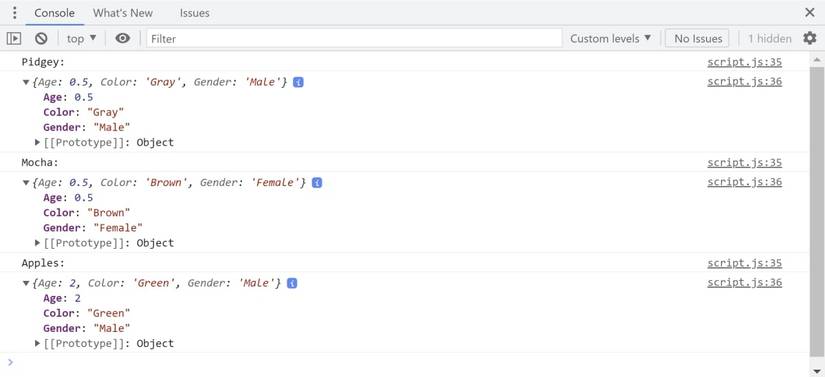Click the 1 hidden messages label
Image resolution: width=825 pixels, height=377 pixels.
(x=770, y=39)
